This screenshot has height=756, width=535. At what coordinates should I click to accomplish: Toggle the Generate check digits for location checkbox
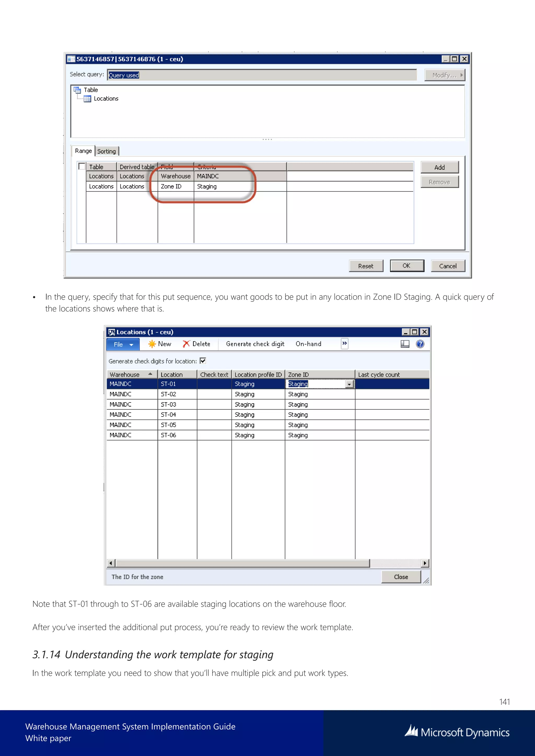point(203,361)
